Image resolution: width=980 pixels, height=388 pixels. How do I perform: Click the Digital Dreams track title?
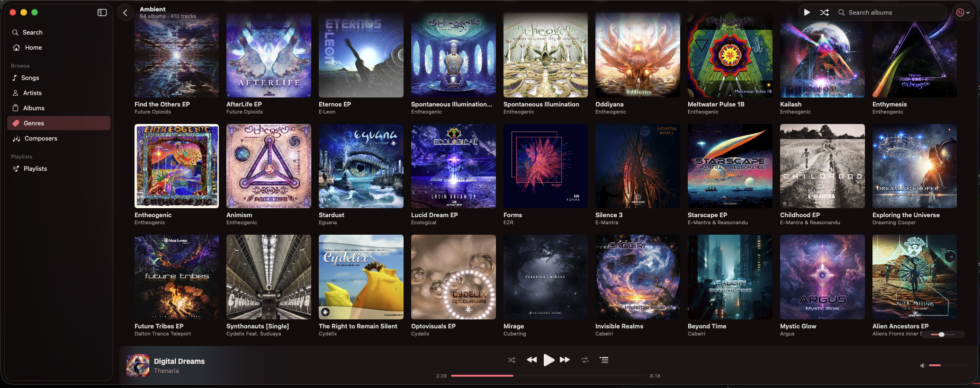(x=179, y=362)
